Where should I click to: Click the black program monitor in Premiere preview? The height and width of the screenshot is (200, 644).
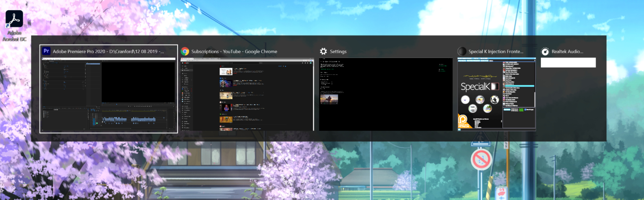138,82
